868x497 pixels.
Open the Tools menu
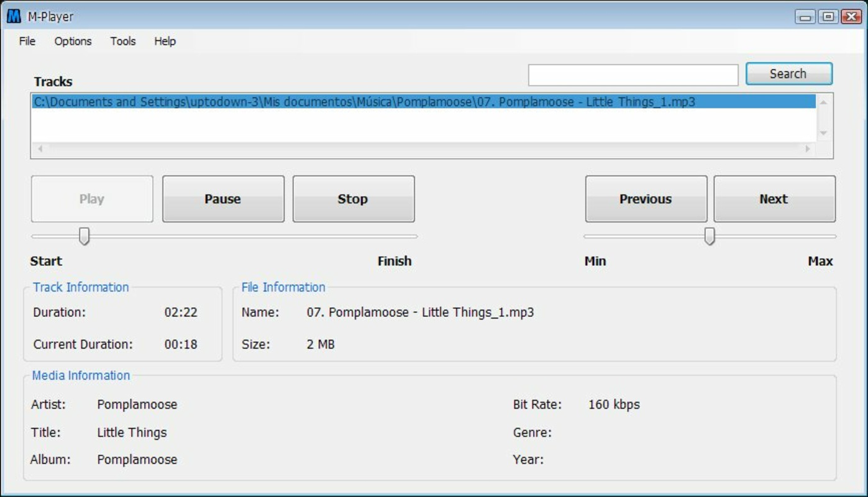coord(122,41)
